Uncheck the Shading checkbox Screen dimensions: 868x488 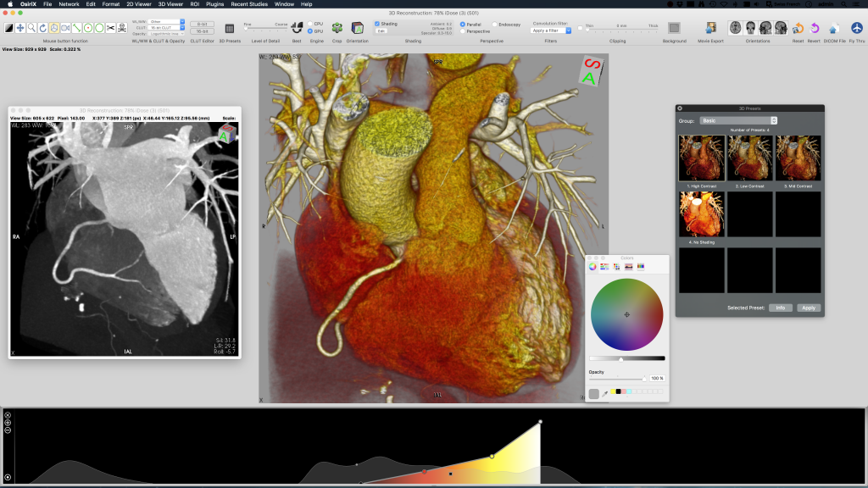[378, 24]
